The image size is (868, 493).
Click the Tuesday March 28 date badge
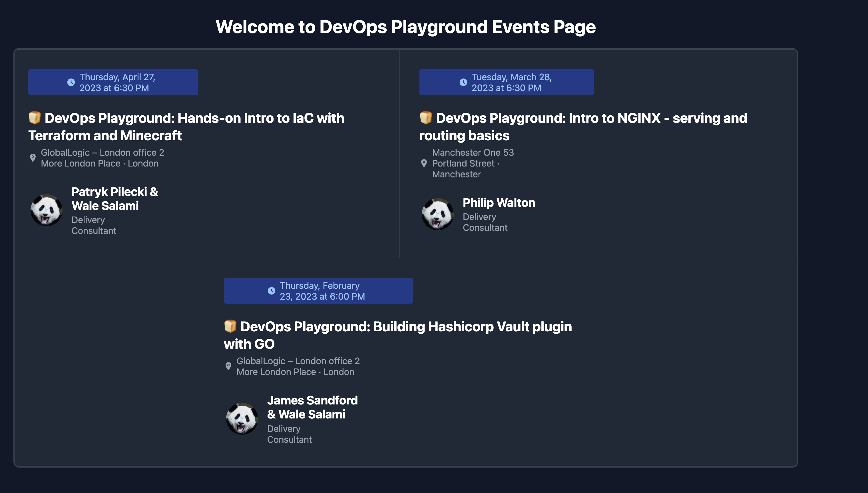click(506, 82)
